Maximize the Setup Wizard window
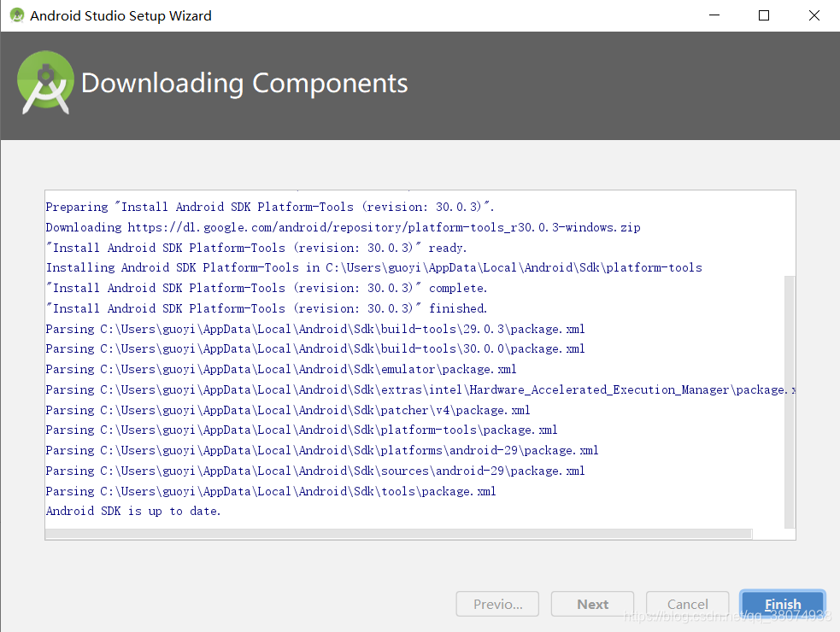This screenshot has width=840, height=632. coord(764,15)
